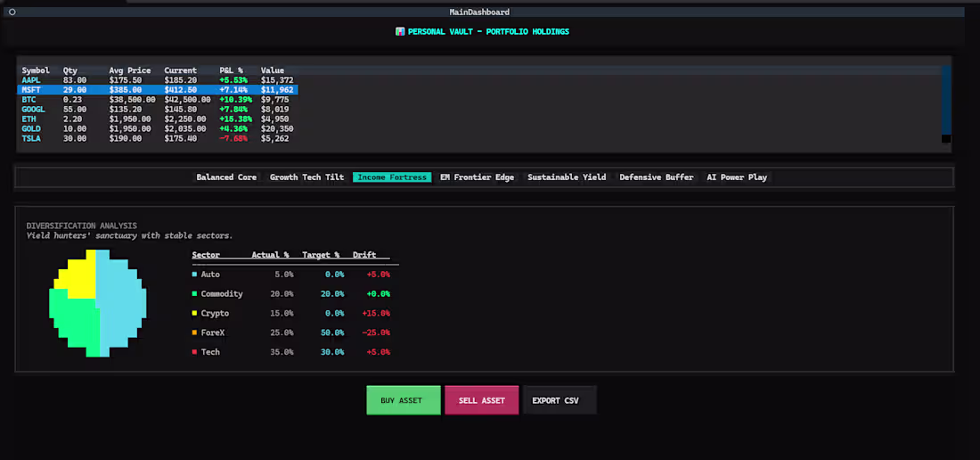Click the Diversification Analysis heading

pyautogui.click(x=81, y=226)
